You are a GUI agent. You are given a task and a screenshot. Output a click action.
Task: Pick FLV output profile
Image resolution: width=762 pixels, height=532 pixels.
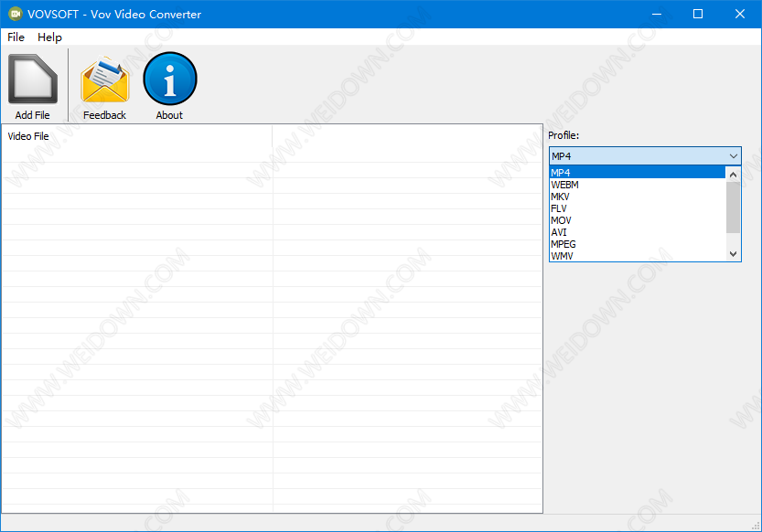tap(637, 208)
